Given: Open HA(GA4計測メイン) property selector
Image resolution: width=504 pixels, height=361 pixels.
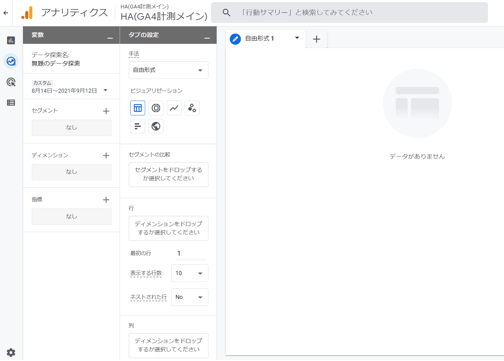Looking at the screenshot, I should pyautogui.click(x=164, y=13).
